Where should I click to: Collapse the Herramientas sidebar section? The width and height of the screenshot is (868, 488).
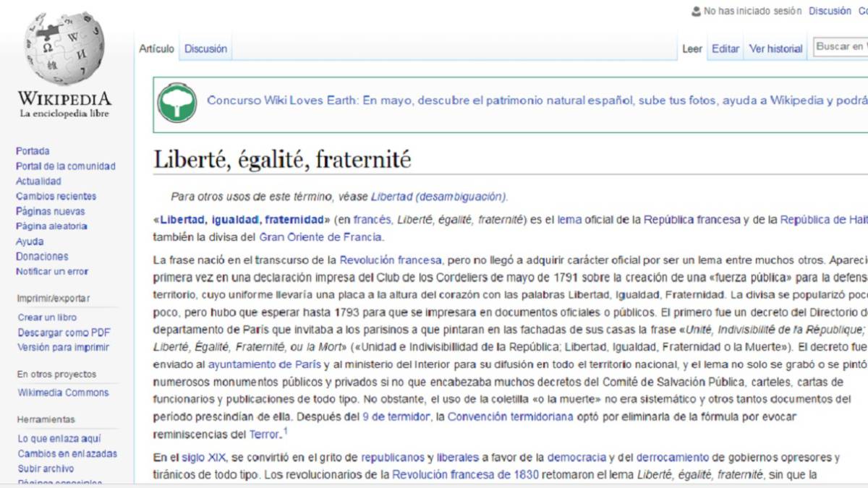click(x=46, y=419)
